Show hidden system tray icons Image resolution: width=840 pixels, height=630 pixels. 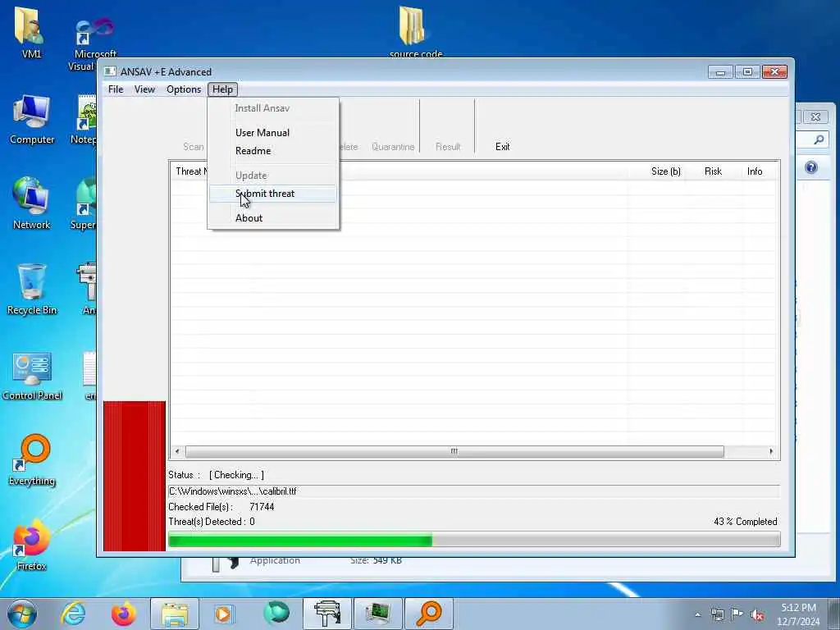697,615
